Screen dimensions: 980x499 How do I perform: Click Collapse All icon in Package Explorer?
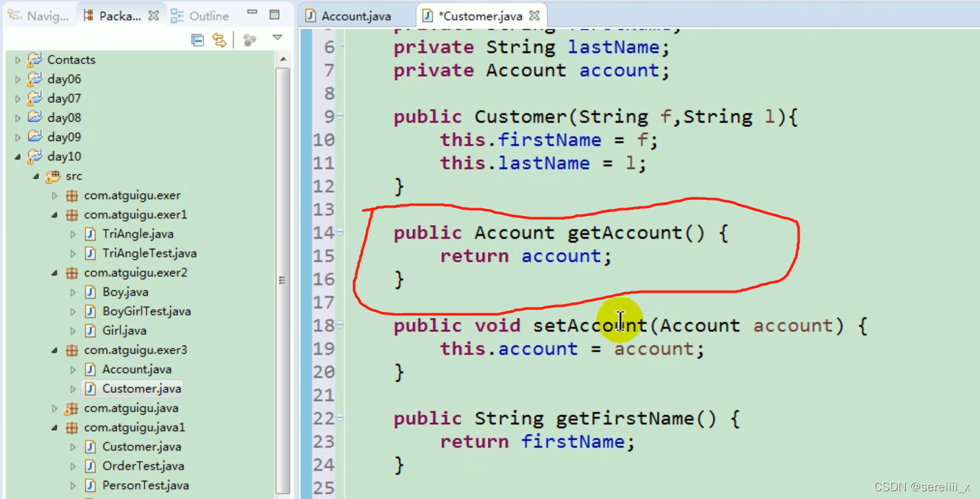(198, 40)
